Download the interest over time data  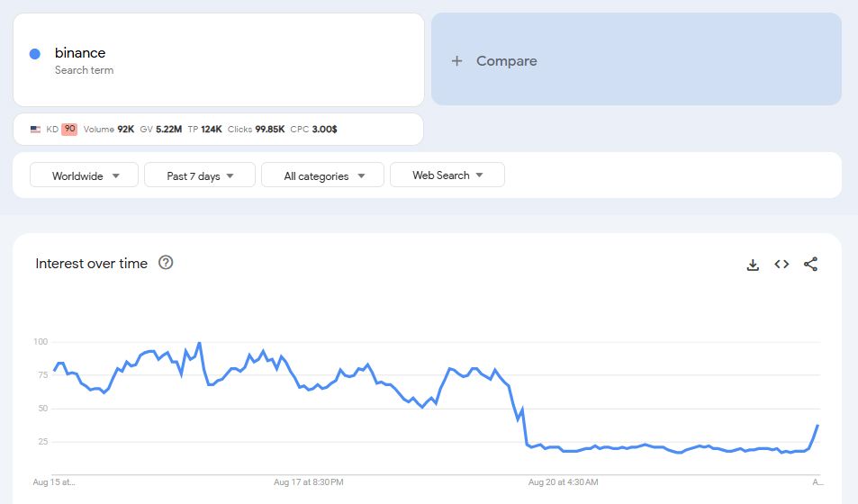tap(753, 265)
